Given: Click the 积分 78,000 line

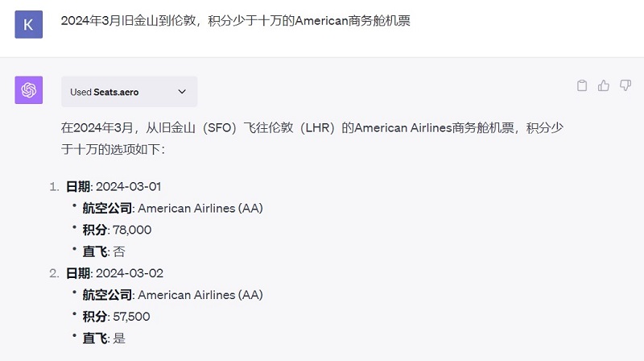Looking at the screenshot, I should coord(117,230).
